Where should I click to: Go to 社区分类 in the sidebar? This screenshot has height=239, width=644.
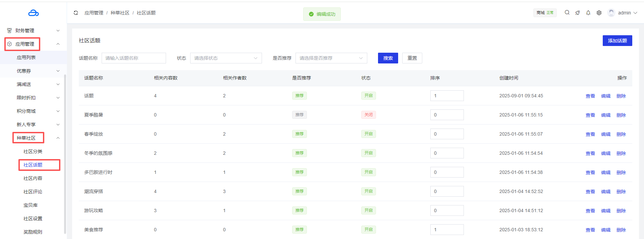(33, 151)
